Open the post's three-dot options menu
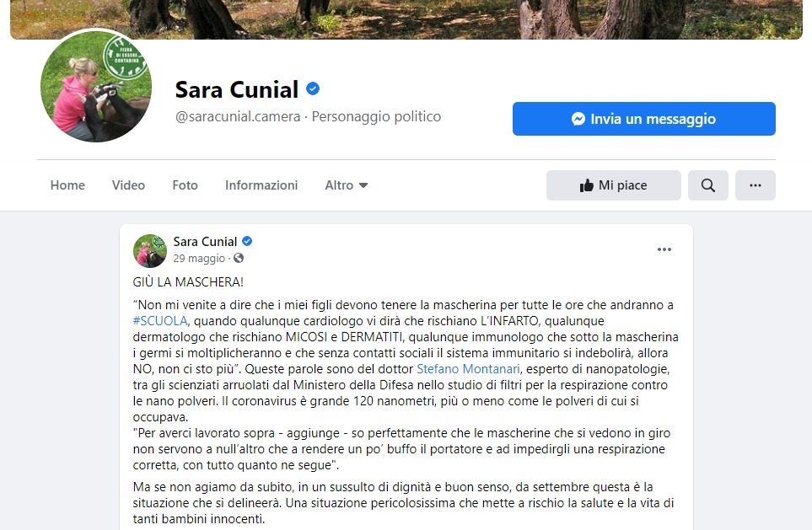812x530 pixels. pos(664,249)
